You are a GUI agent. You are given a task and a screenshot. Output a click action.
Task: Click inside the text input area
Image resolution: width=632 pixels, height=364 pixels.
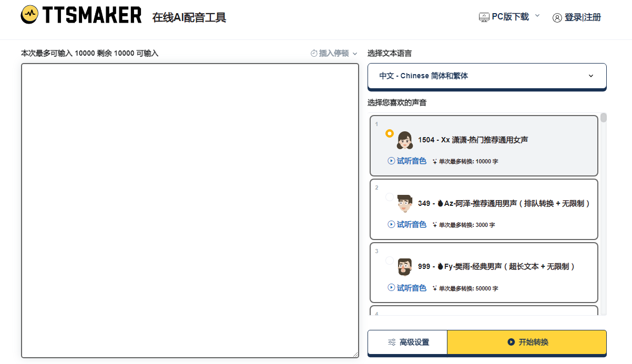[x=189, y=209]
